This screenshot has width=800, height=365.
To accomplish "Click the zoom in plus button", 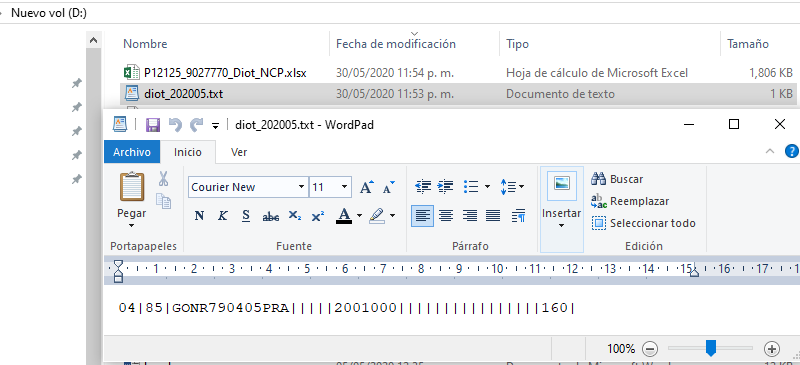I will coord(772,349).
